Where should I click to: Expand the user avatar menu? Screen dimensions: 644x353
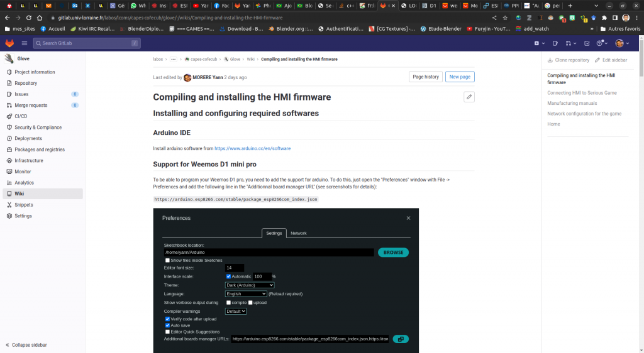(621, 43)
